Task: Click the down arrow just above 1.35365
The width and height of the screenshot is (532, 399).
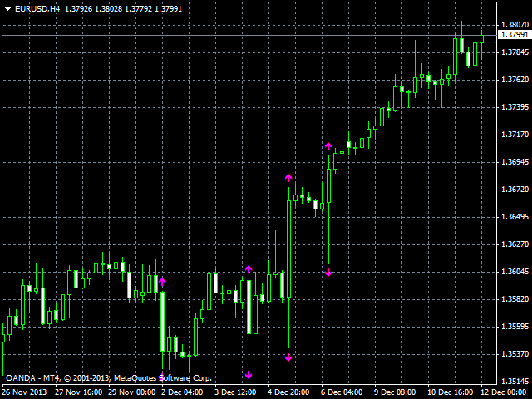Action: click(x=288, y=357)
